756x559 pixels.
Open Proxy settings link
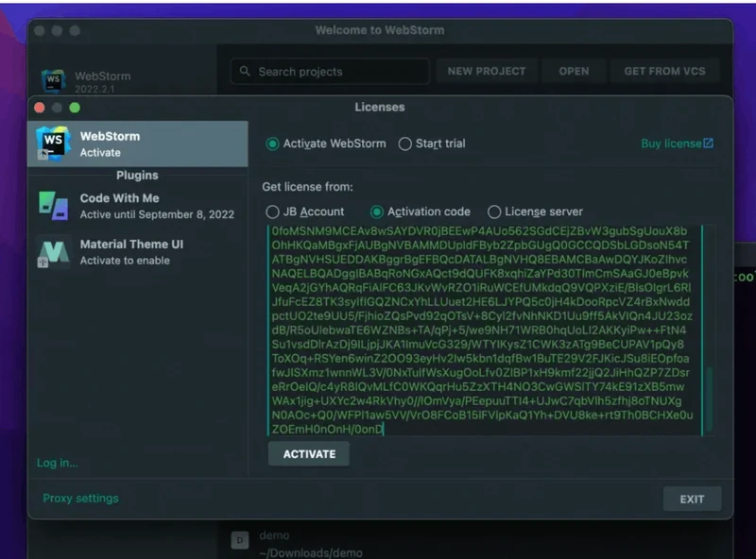(x=80, y=498)
